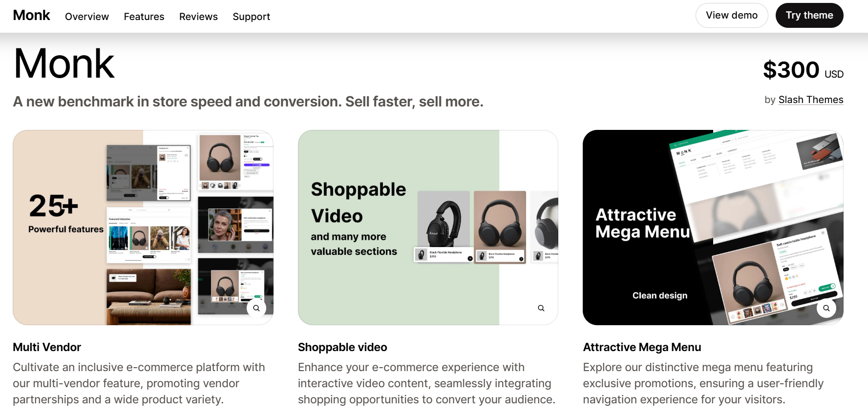Click the $300 USD price
The height and width of the screenshot is (417, 868).
pyautogui.click(x=803, y=70)
